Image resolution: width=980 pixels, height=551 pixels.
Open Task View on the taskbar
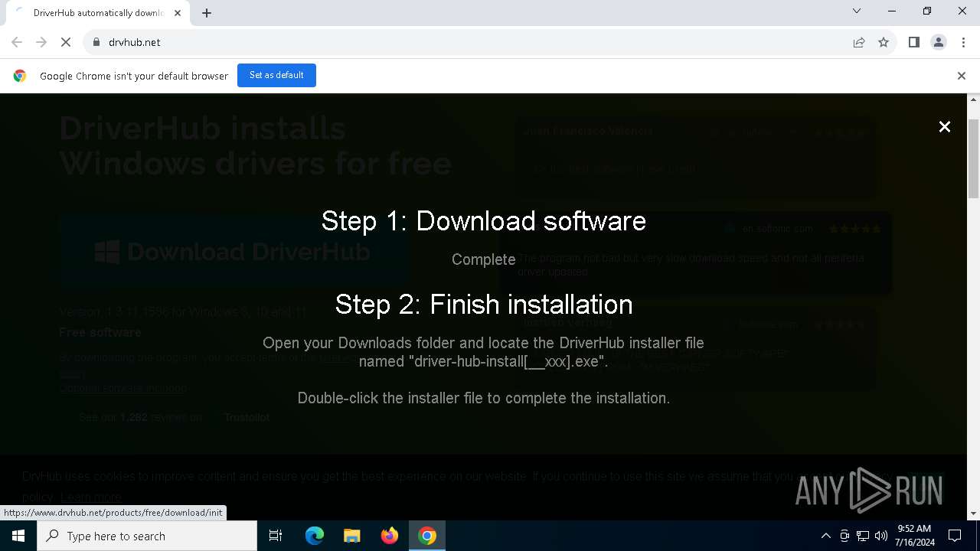coord(276,536)
